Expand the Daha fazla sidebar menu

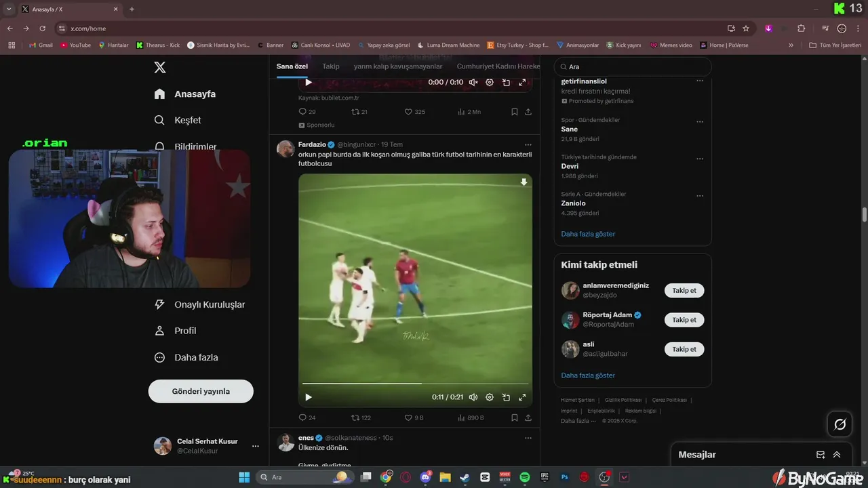pyautogui.click(x=186, y=357)
